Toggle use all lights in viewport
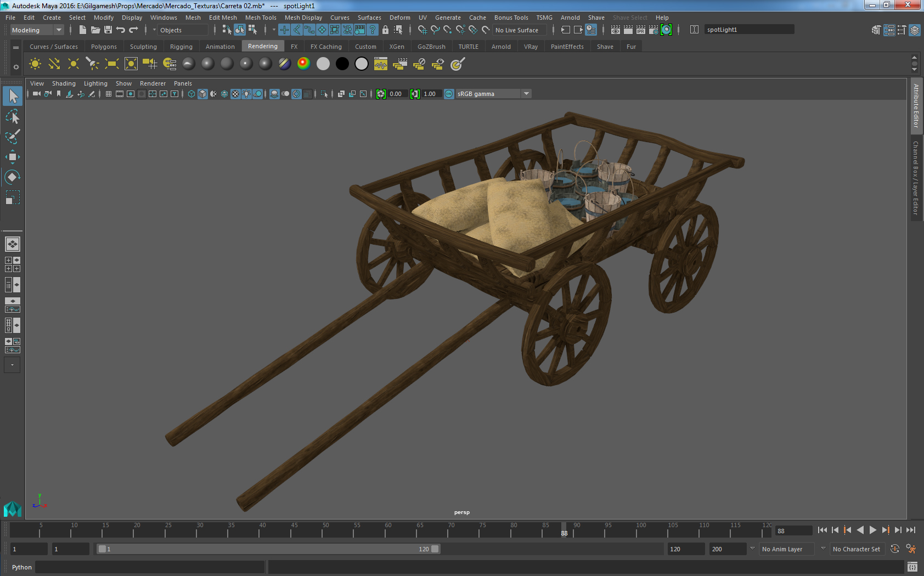This screenshot has width=924, height=576. (x=247, y=94)
